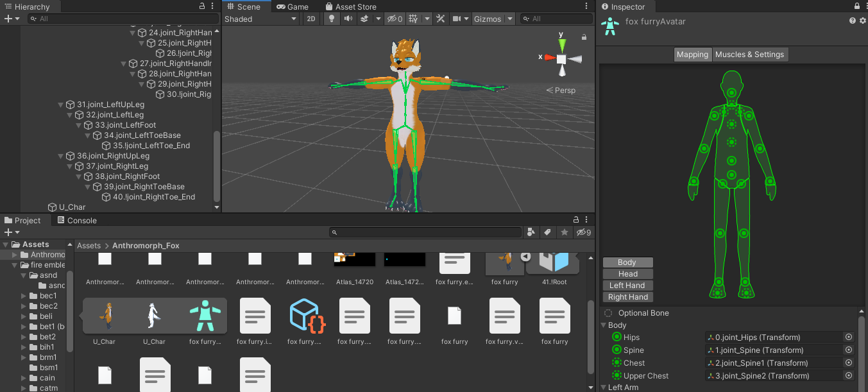Toggle scene lighting with the light bulb icon
The height and width of the screenshot is (392, 868).
[x=332, y=19]
